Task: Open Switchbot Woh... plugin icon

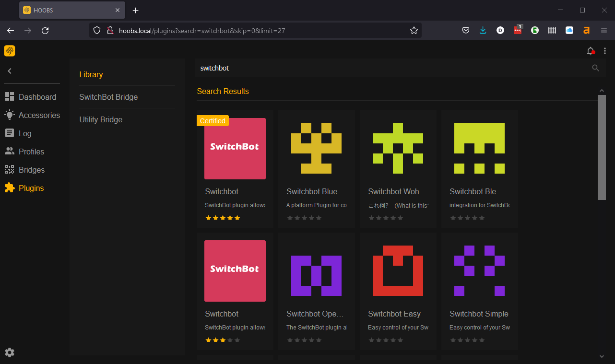Action: point(398,149)
